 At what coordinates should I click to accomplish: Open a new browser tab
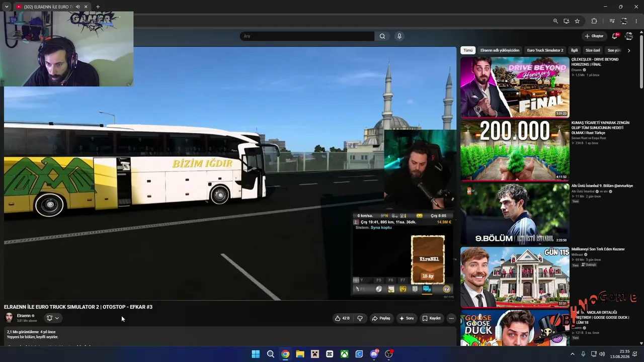click(x=98, y=7)
